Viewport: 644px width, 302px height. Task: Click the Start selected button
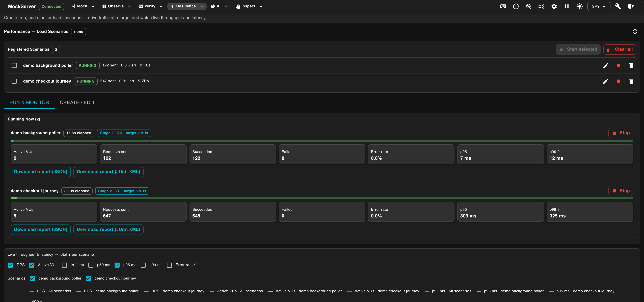point(578,49)
